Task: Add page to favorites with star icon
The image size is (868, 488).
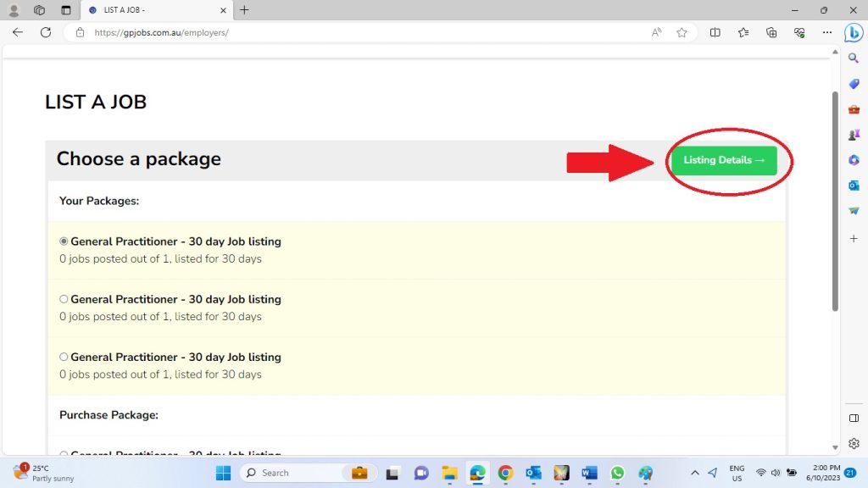Action: point(682,32)
